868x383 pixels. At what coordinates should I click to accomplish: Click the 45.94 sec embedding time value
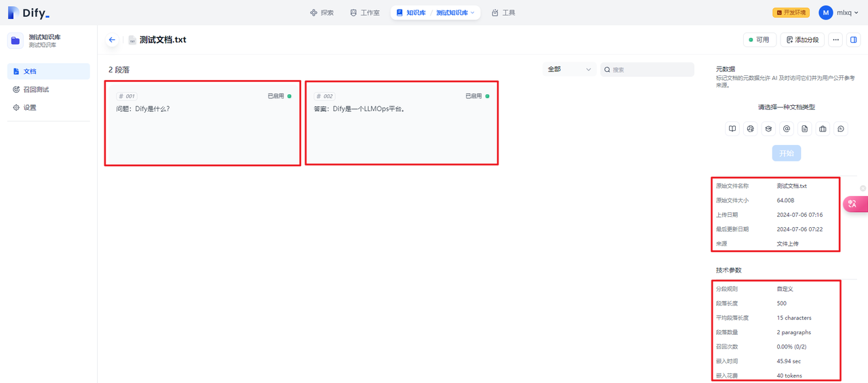[789, 361]
